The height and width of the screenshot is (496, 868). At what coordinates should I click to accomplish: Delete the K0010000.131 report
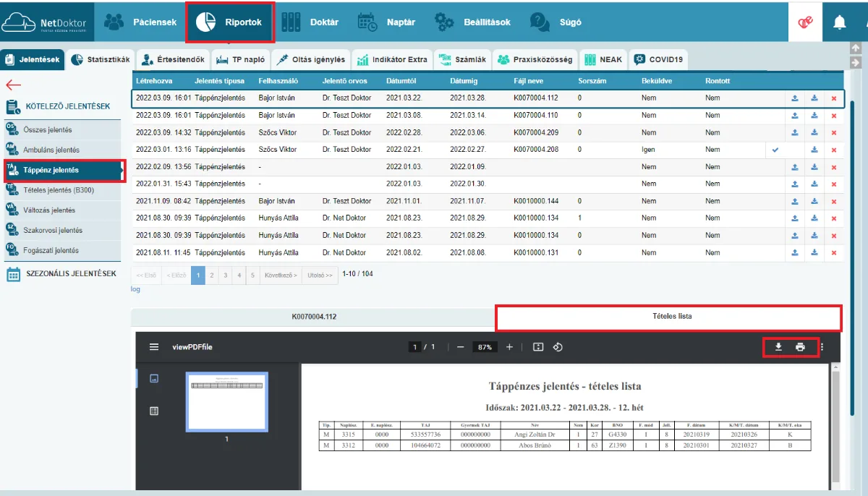point(834,252)
